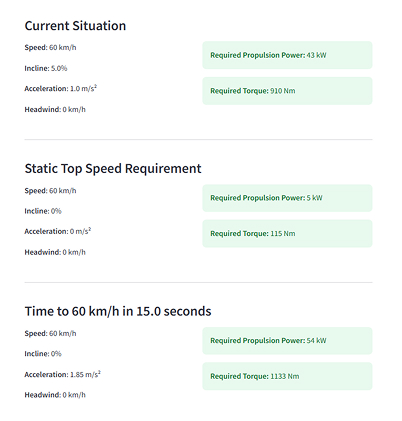Click Headwind 0 km/h under Static Top Speed
The image size is (402, 421).
click(55, 252)
